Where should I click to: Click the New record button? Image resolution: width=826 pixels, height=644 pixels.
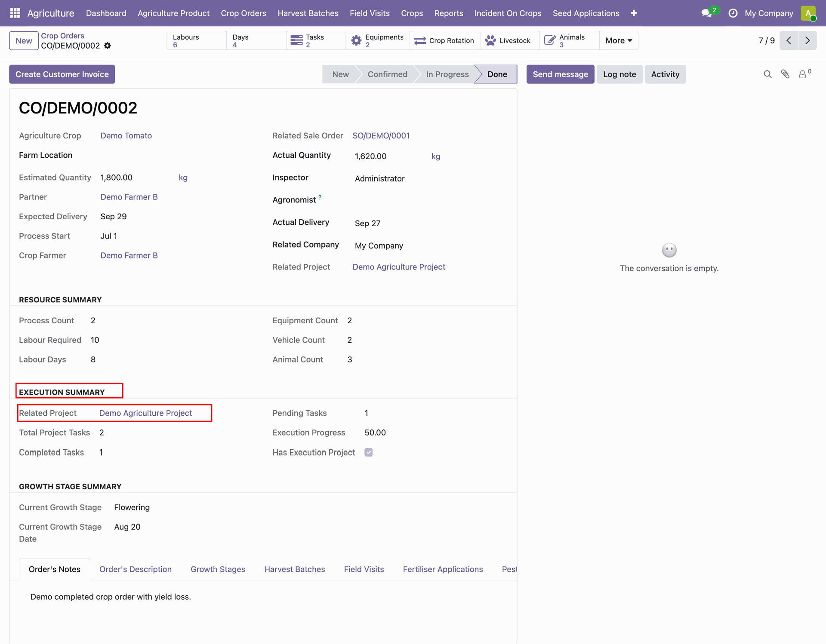[x=24, y=41]
